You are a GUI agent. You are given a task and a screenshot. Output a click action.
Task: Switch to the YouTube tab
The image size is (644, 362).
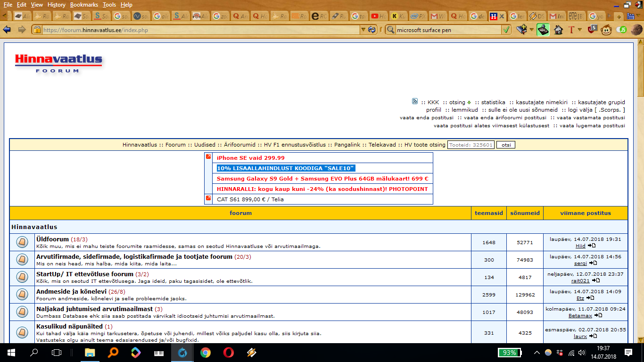coord(379,16)
